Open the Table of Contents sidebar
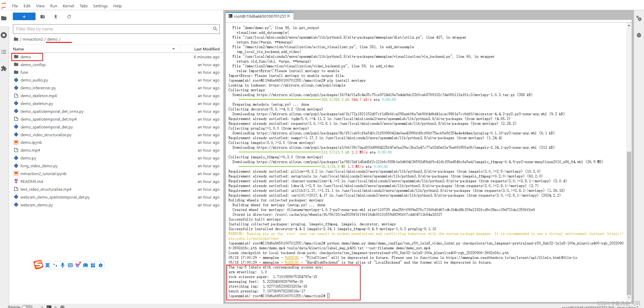 click(x=4, y=52)
